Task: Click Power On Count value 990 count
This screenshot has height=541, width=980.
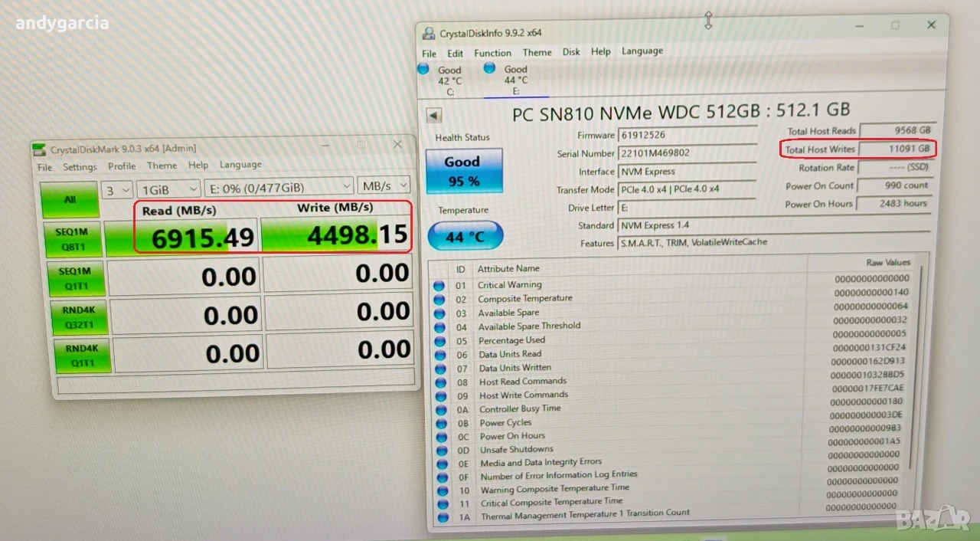Action: [x=896, y=185]
